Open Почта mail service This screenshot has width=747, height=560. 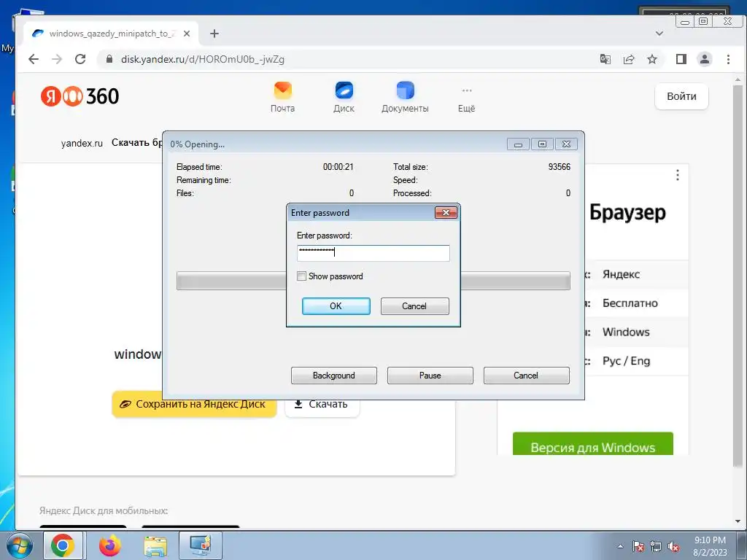point(282,97)
